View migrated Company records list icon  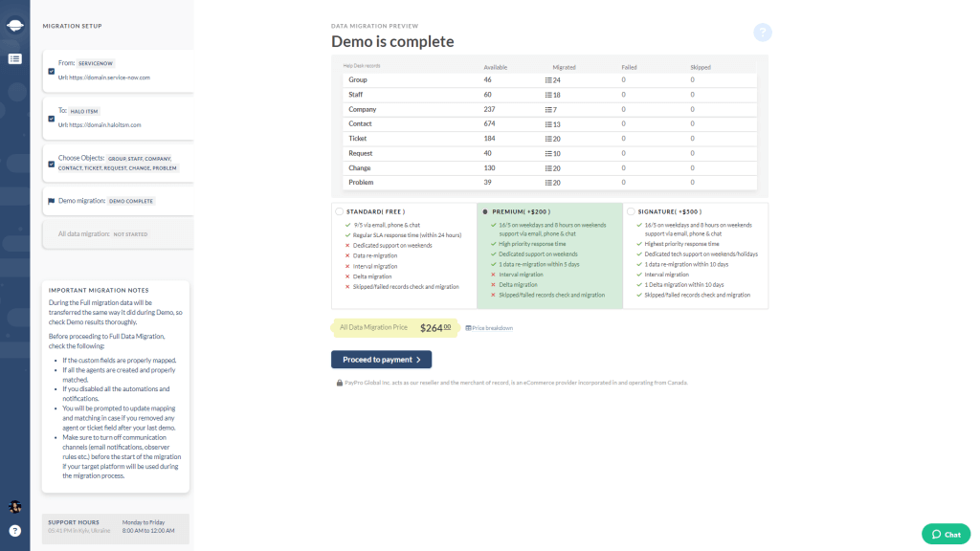(548, 110)
